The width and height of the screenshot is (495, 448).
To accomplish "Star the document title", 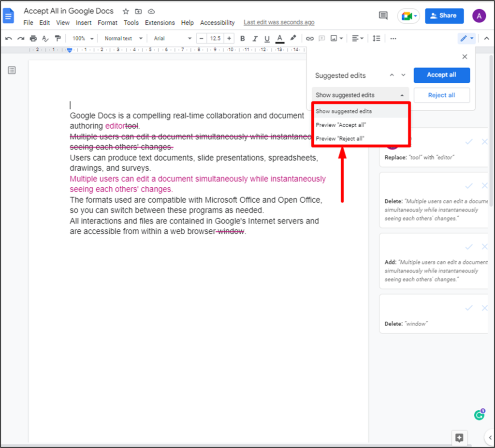I will [x=126, y=12].
